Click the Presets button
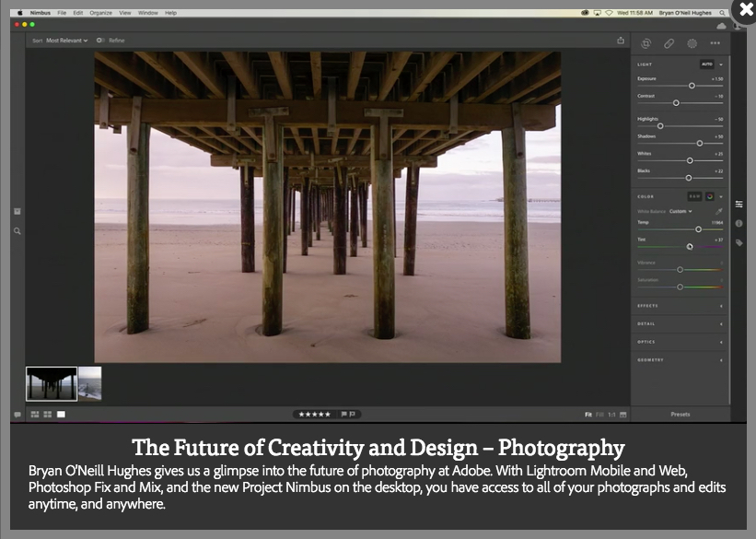756x539 pixels. (680, 415)
